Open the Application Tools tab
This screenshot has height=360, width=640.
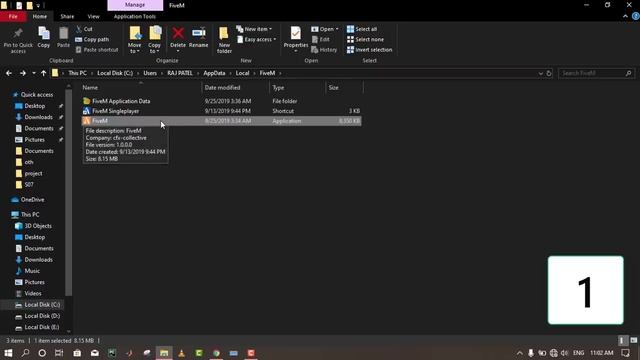click(135, 16)
